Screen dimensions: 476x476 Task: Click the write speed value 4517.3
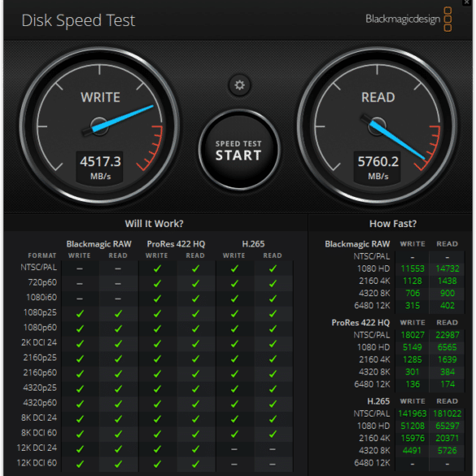[x=100, y=161]
